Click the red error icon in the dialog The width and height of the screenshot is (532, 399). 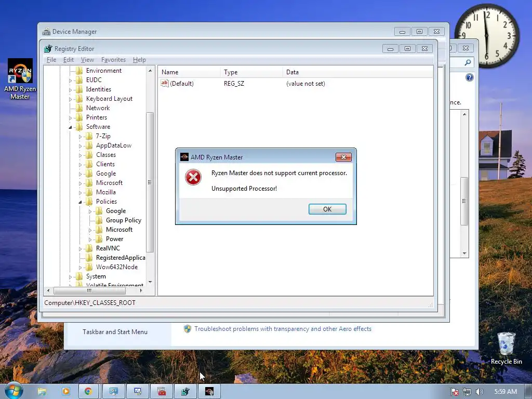coord(193,177)
